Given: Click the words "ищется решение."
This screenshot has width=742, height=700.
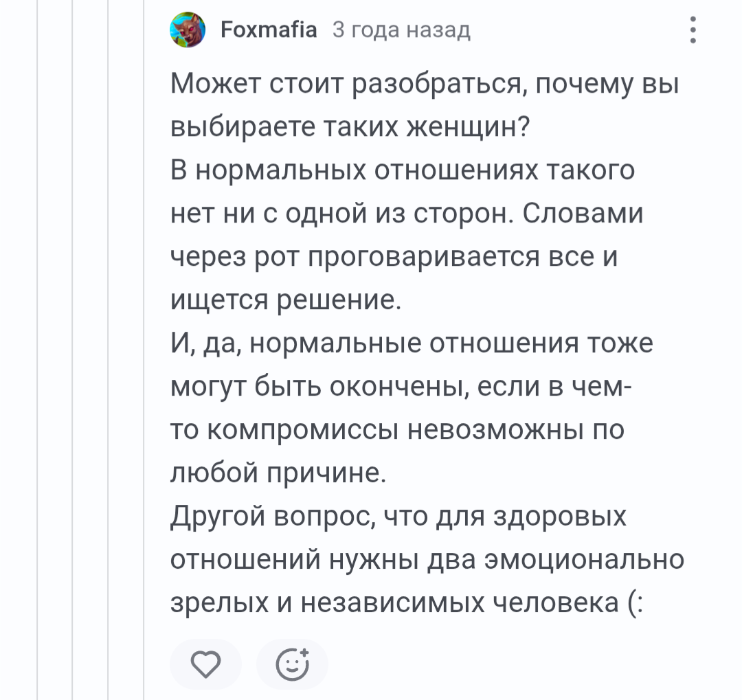Looking at the screenshot, I should click(x=285, y=301).
